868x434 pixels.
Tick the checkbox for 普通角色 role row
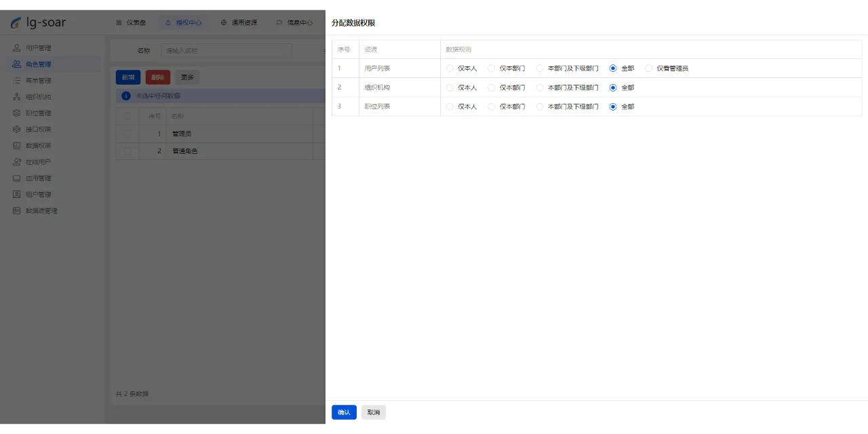(127, 151)
